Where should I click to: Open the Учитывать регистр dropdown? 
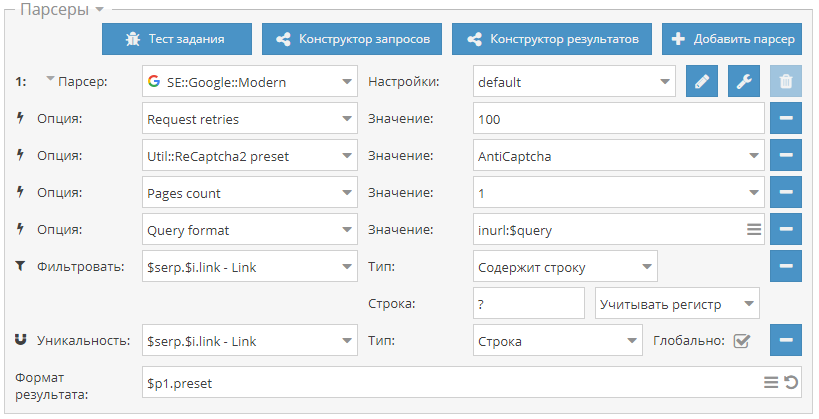pyautogui.click(x=677, y=304)
